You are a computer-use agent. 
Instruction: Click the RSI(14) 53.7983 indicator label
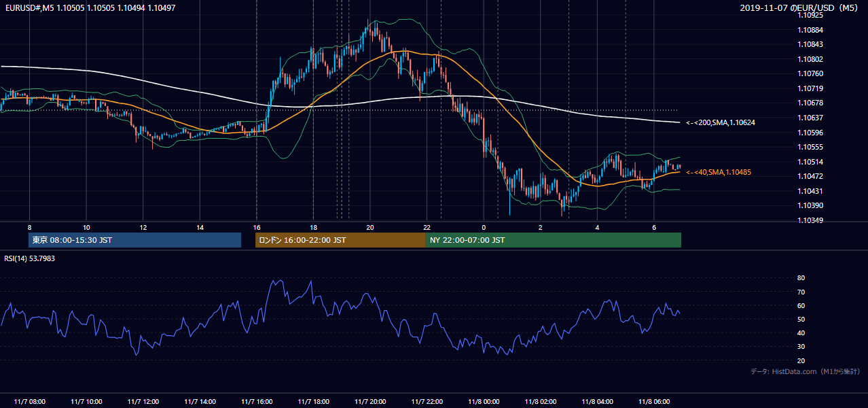point(29,258)
